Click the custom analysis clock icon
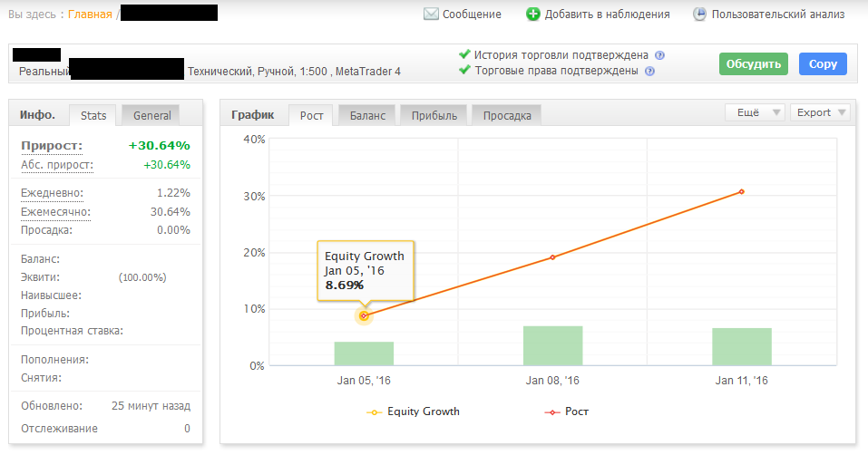Screen dimensions: 868x455 (x=699, y=15)
